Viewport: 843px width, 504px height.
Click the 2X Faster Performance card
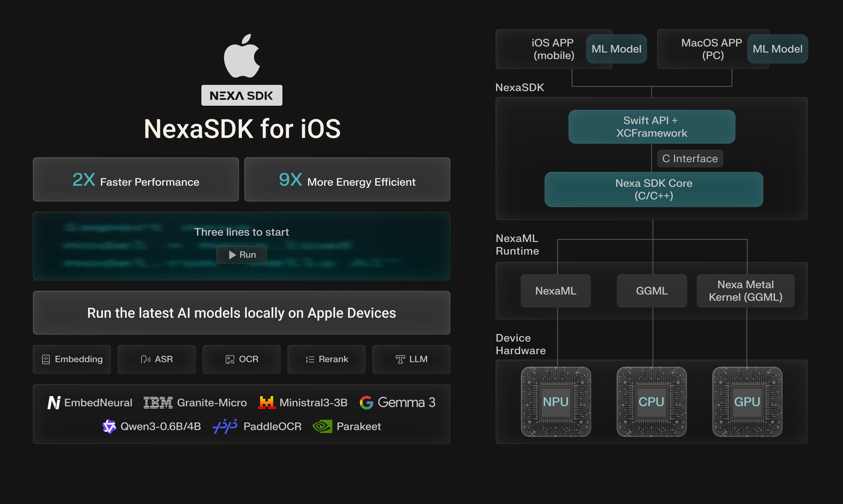tap(136, 179)
